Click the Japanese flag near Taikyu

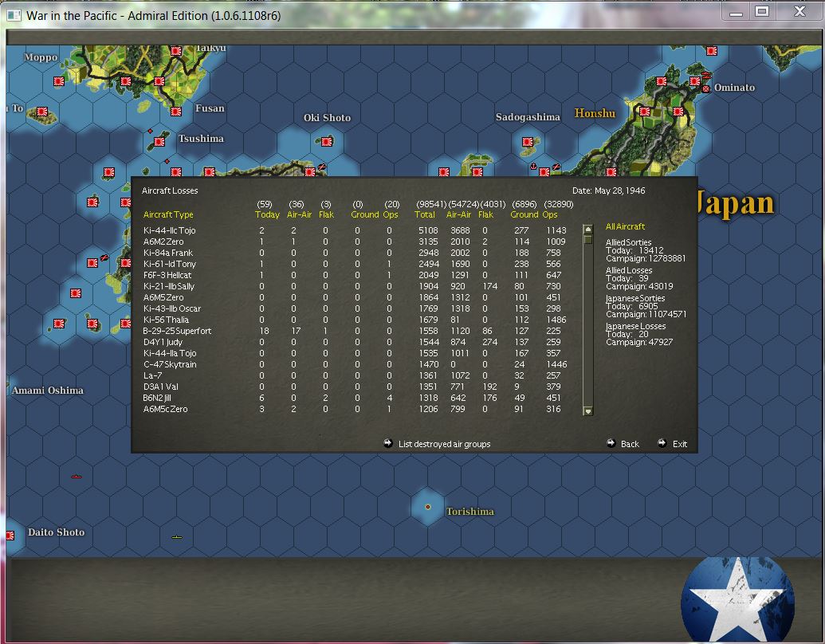(x=176, y=50)
